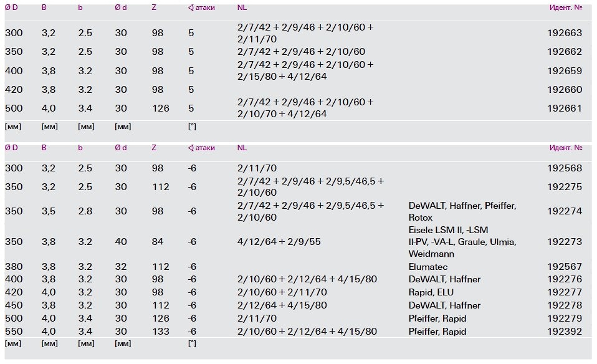Select ident number 192275
The height and width of the screenshot is (364, 597).
pyautogui.click(x=565, y=186)
